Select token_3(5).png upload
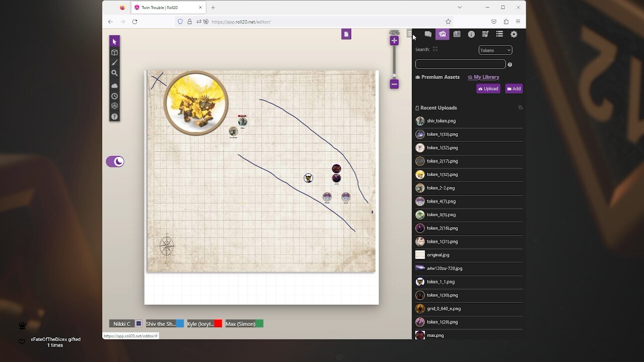The width and height of the screenshot is (644, 362). 469,215
